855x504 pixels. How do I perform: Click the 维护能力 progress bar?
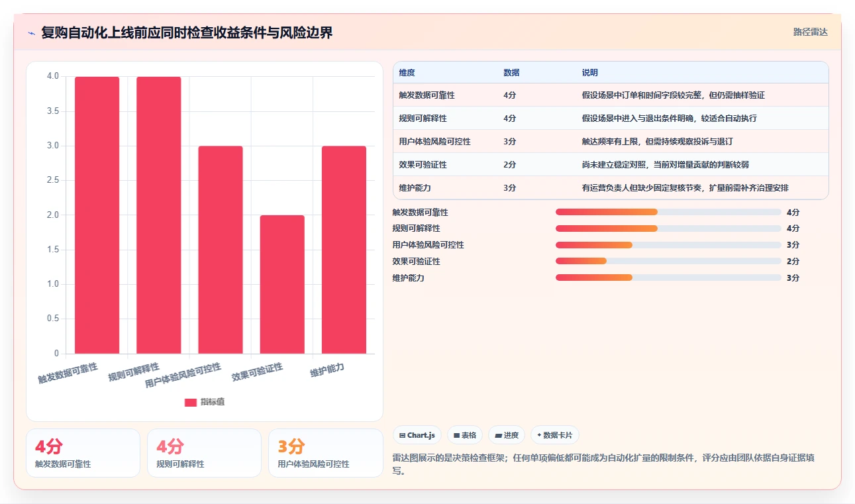[668, 277]
